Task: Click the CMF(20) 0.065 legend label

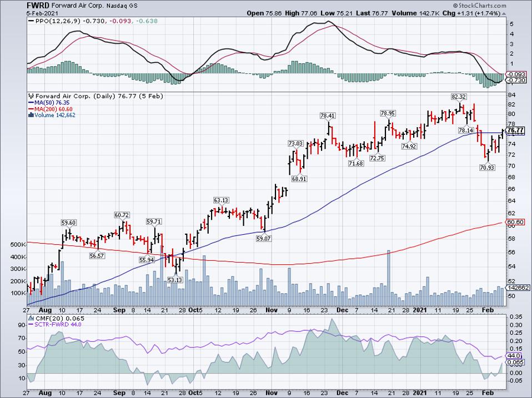Action: (60, 318)
